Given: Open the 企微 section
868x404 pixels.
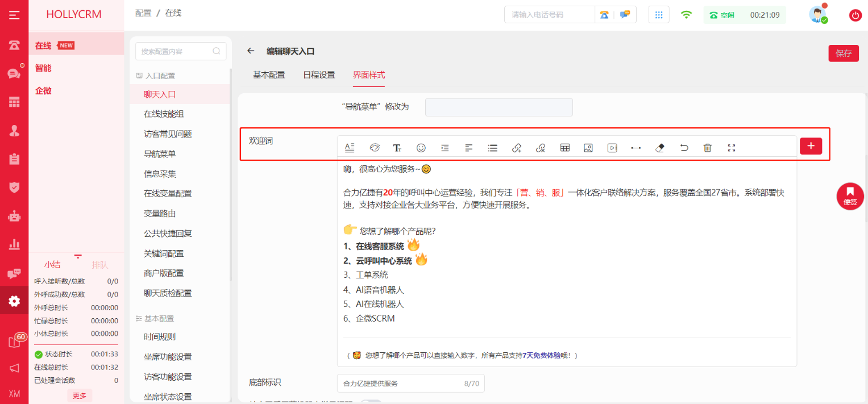Looking at the screenshot, I should pyautogui.click(x=43, y=91).
